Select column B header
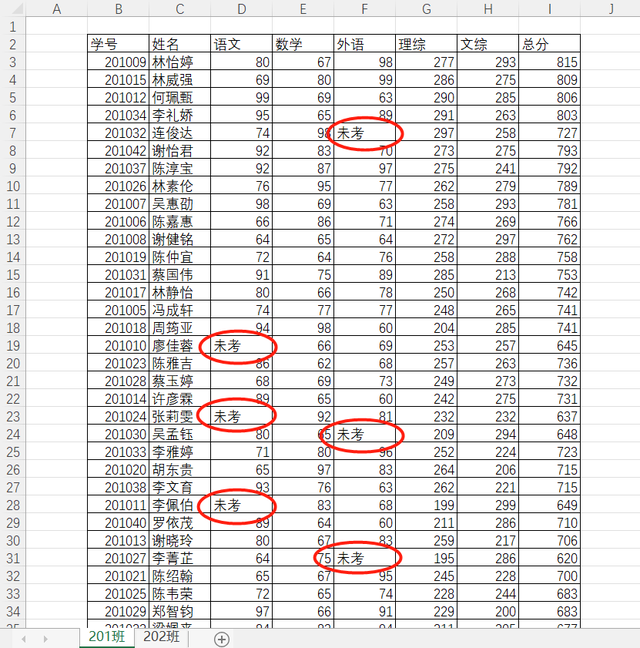The height and width of the screenshot is (648, 640). (118, 9)
